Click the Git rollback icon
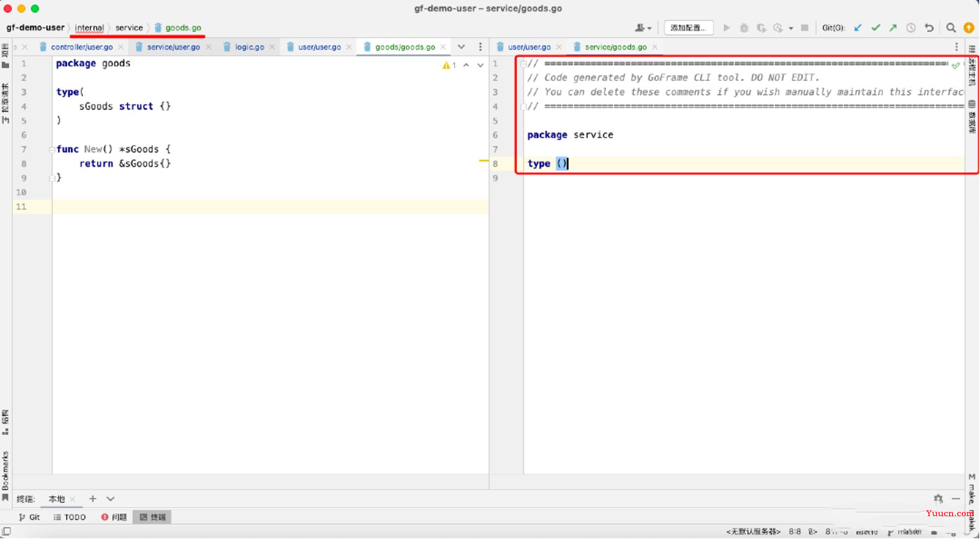 929,28
